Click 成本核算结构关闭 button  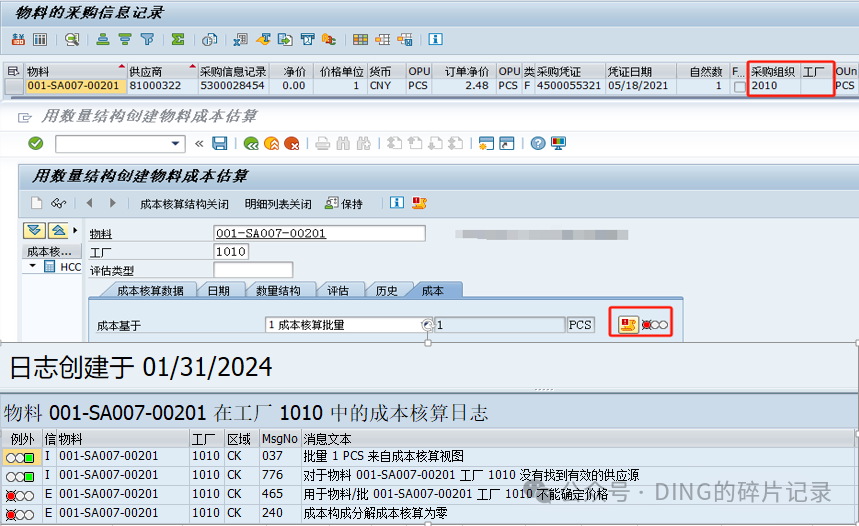click(184, 204)
